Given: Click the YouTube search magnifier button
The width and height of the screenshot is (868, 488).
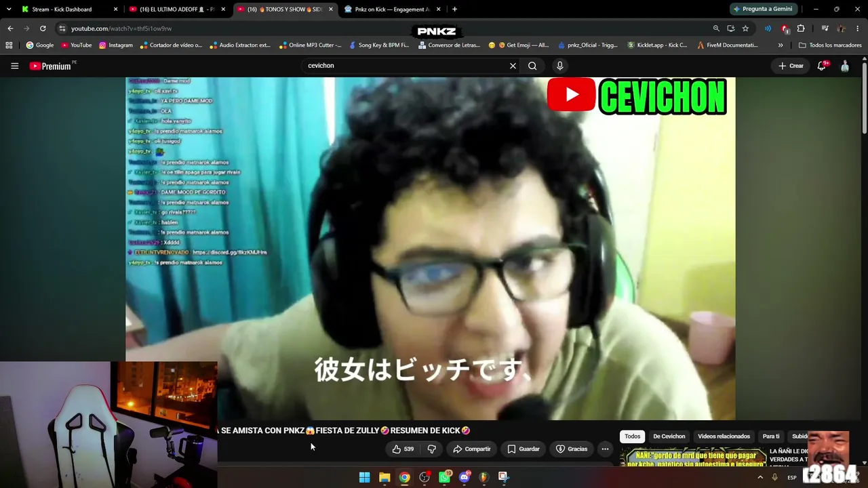Looking at the screenshot, I should pyautogui.click(x=532, y=66).
